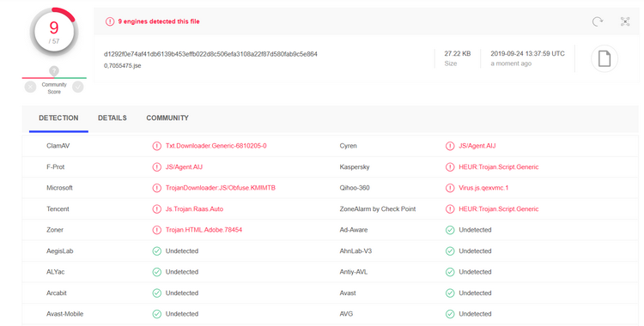Click the 27.22 KB size value
Screen dimensions: 644x326
[458, 54]
